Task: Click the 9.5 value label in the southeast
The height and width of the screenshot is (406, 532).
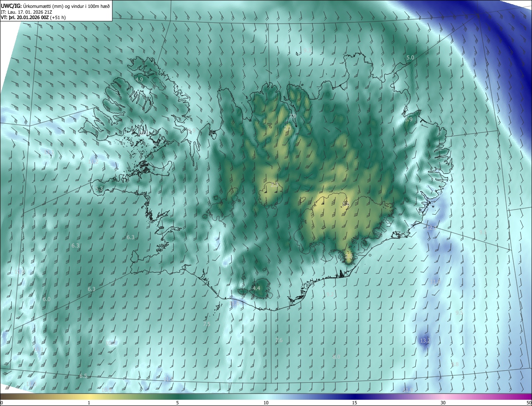Action: click(x=459, y=312)
